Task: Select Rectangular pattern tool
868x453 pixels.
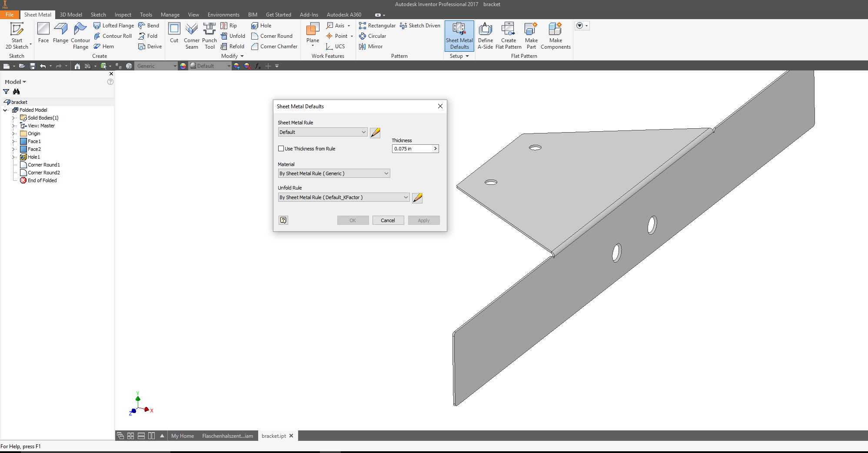Action: point(377,26)
